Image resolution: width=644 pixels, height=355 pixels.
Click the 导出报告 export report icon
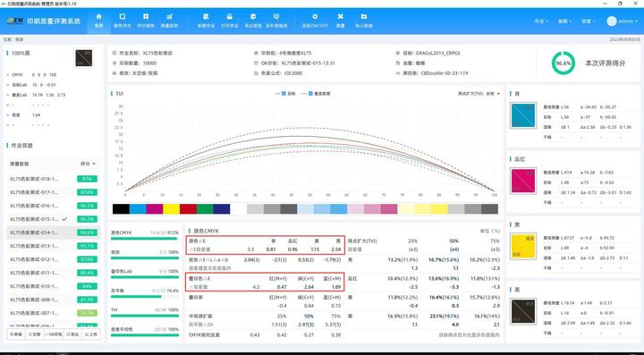253,17
